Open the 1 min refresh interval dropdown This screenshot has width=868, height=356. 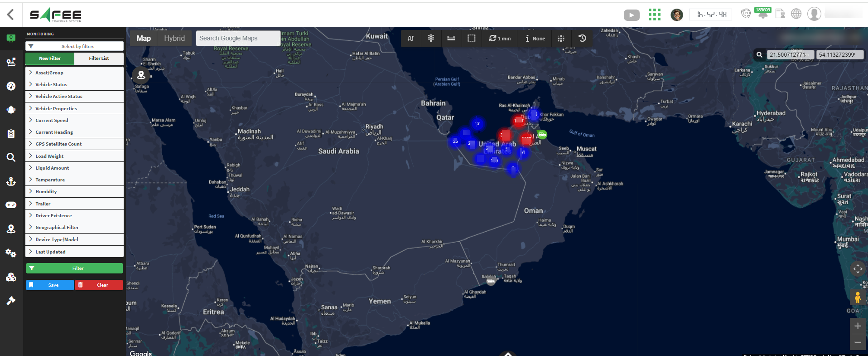500,39
